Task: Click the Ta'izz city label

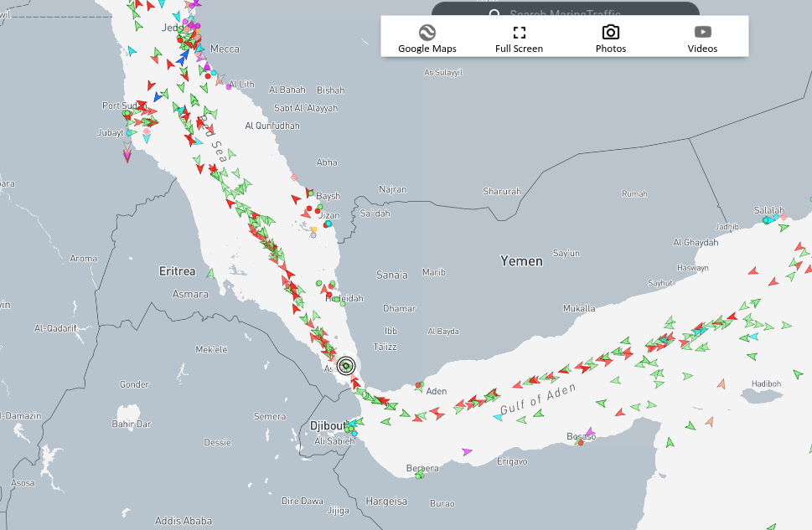Action: click(385, 347)
